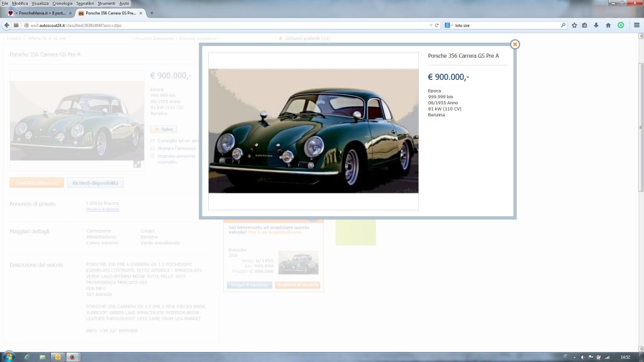This screenshot has height=362, width=644.
Task: Open the URL history dropdown arrow
Action: click(430, 25)
